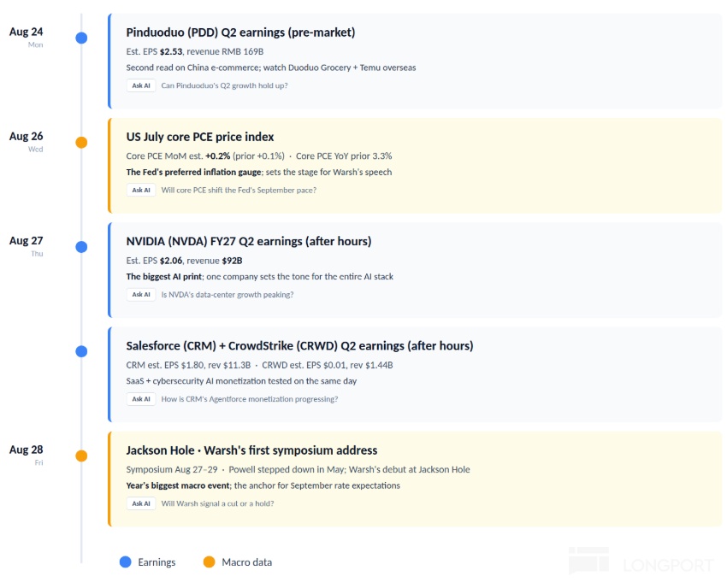Select the blue timeline dot for Aug 27
The height and width of the screenshot is (588, 727).
(x=81, y=247)
